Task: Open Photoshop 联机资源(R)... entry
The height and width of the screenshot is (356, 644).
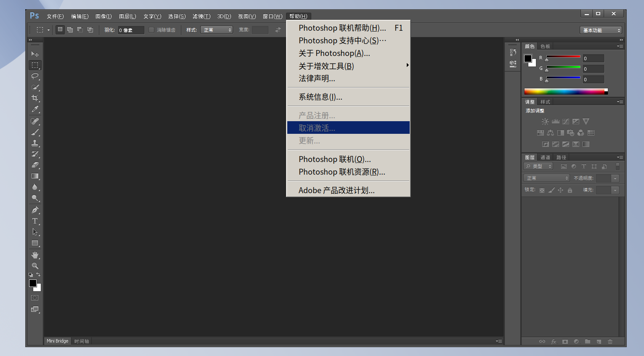Action: click(x=349, y=172)
